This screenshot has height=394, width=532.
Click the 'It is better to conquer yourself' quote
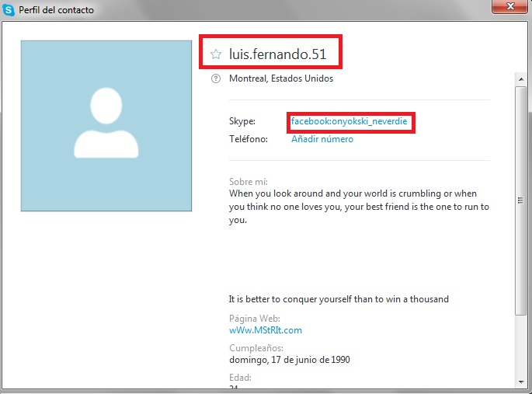[339, 299]
